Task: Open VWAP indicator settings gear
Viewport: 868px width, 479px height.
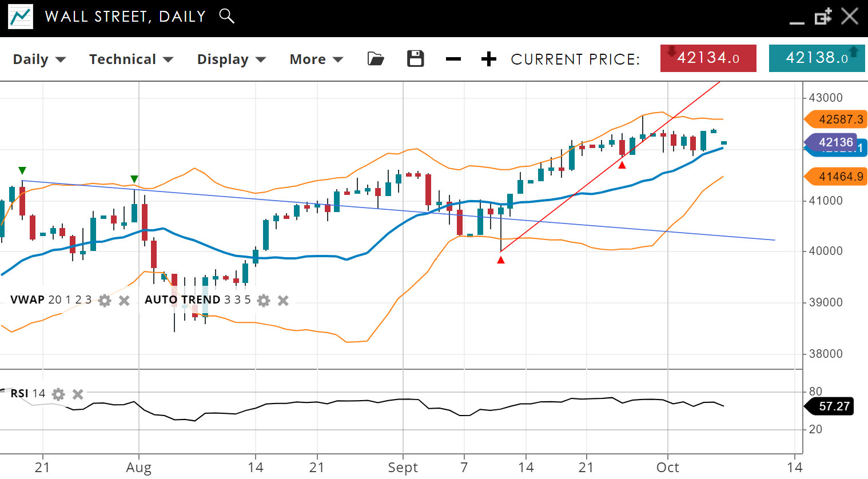Action: point(104,301)
